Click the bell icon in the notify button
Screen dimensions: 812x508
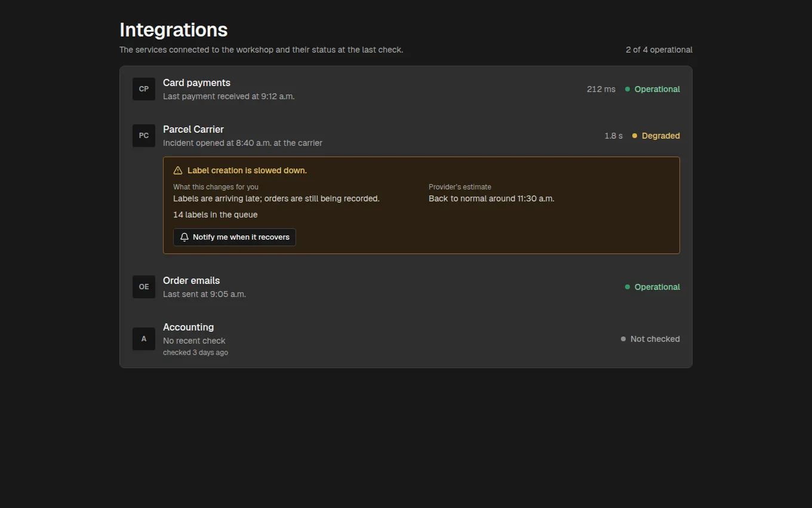pos(184,237)
